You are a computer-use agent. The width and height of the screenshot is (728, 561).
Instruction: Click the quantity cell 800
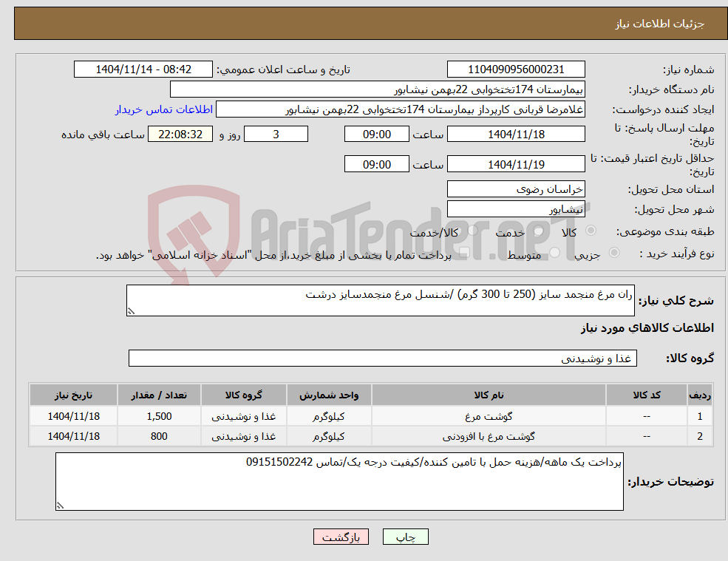tap(159, 436)
